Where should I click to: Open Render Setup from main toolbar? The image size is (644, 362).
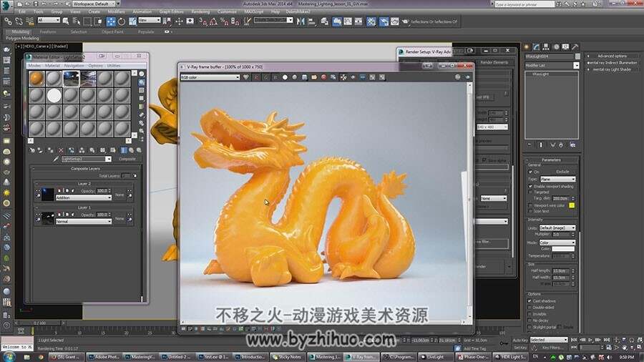[384, 21]
